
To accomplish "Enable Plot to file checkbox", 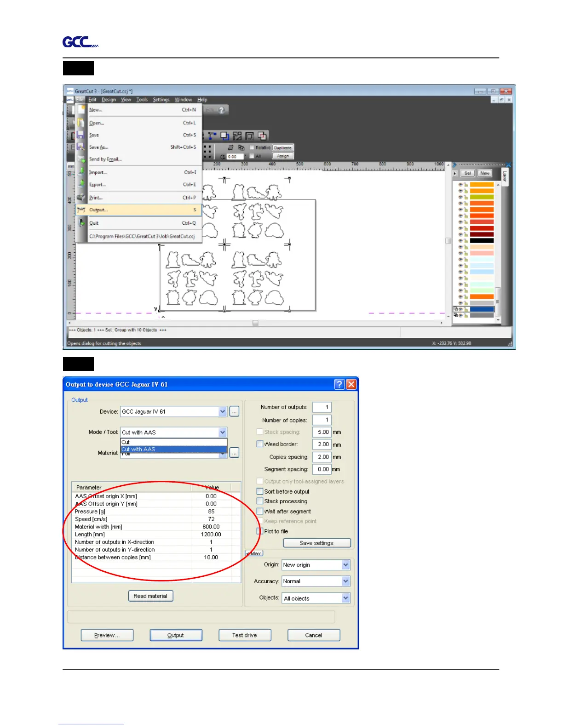I will 260,531.
